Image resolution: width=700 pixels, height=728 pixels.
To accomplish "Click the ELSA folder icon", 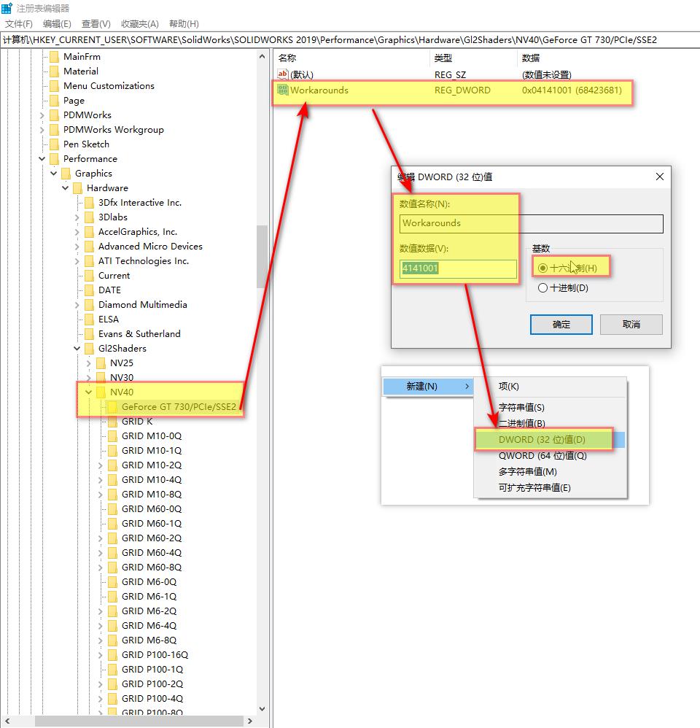I will click(x=89, y=320).
